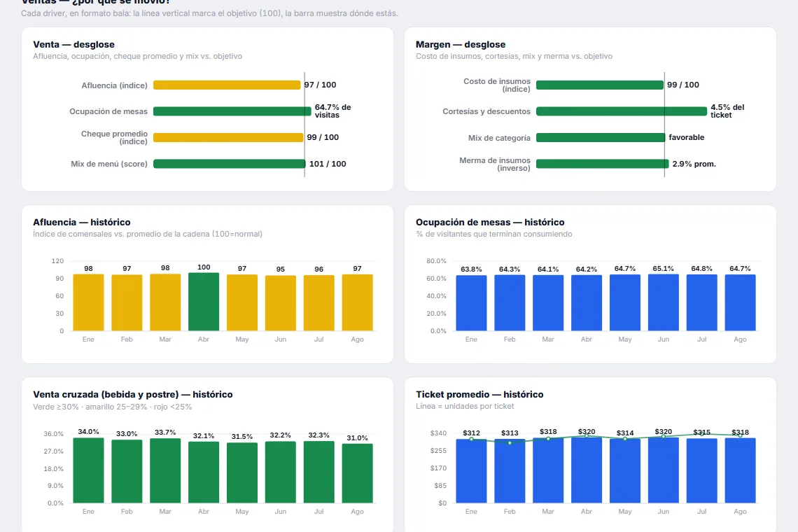Select the Abr bar in Ocupación de mesas histórico
Screen dimensions: 798x532
click(587, 303)
